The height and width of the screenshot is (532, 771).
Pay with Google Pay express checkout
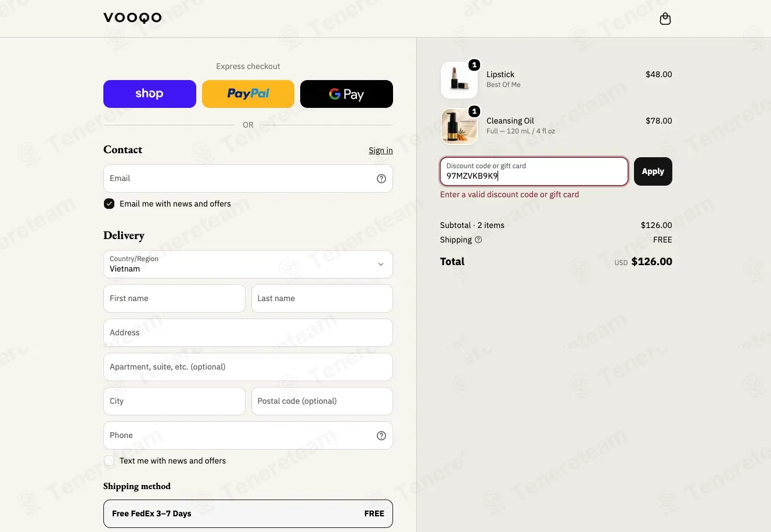pos(347,94)
